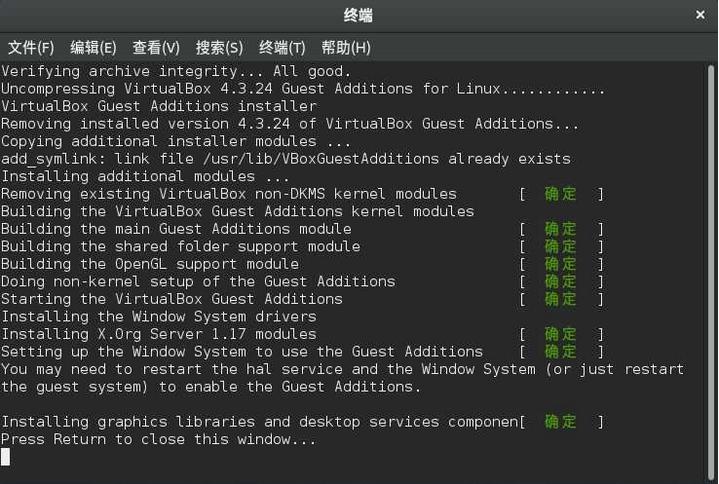
Task: Click "Setting up the Window System" line
Action: coord(242,352)
